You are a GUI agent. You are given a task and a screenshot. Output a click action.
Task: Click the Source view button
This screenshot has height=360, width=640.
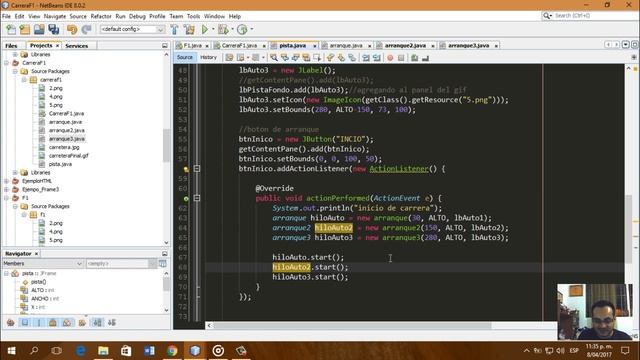pos(184,58)
